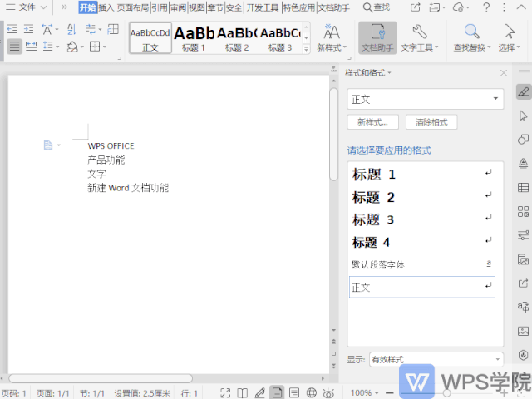The height and width of the screenshot is (399, 532).
Task: Click the 新样式... button
Action: (372, 122)
